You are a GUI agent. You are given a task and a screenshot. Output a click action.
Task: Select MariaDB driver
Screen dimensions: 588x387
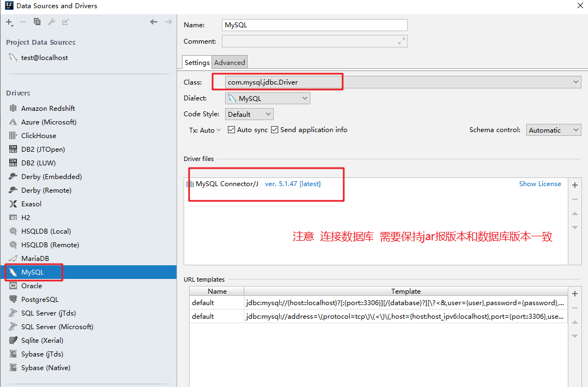click(35, 259)
